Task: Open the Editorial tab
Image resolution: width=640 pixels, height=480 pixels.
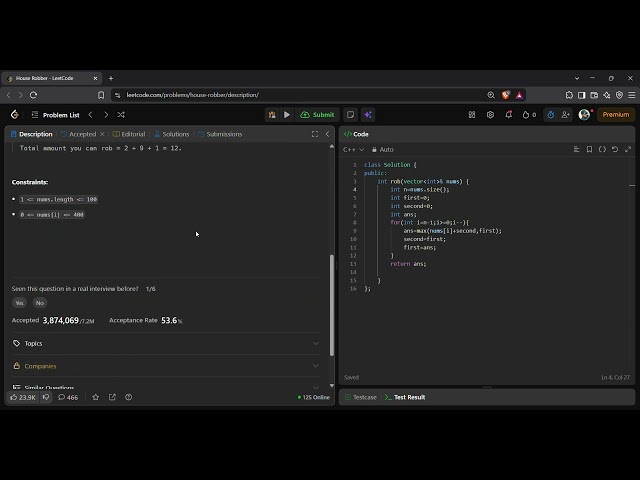Action: pyautogui.click(x=129, y=134)
